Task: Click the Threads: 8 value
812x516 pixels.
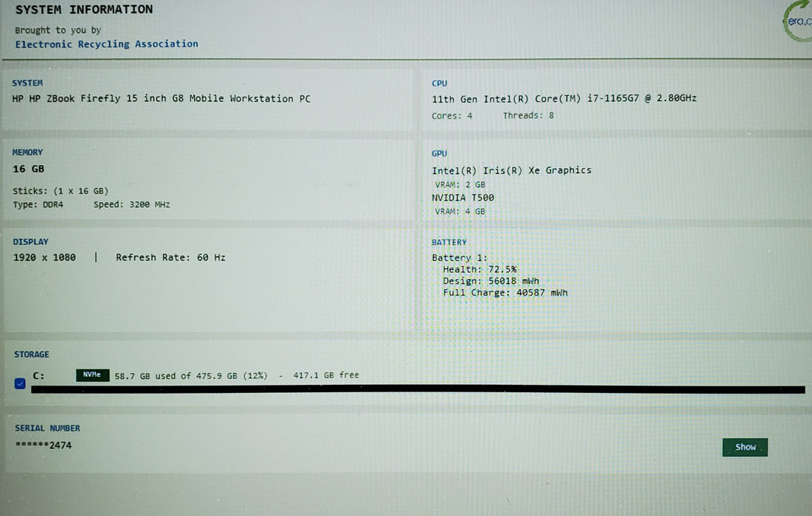Action: coord(528,116)
